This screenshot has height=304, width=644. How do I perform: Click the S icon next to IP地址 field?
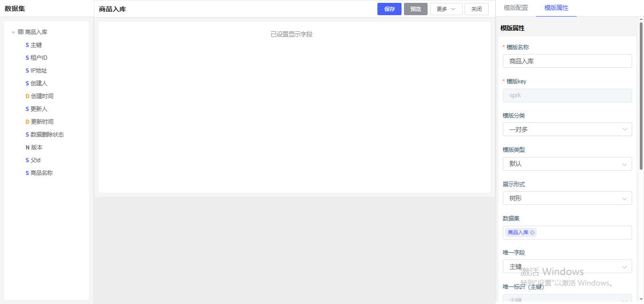click(27, 70)
